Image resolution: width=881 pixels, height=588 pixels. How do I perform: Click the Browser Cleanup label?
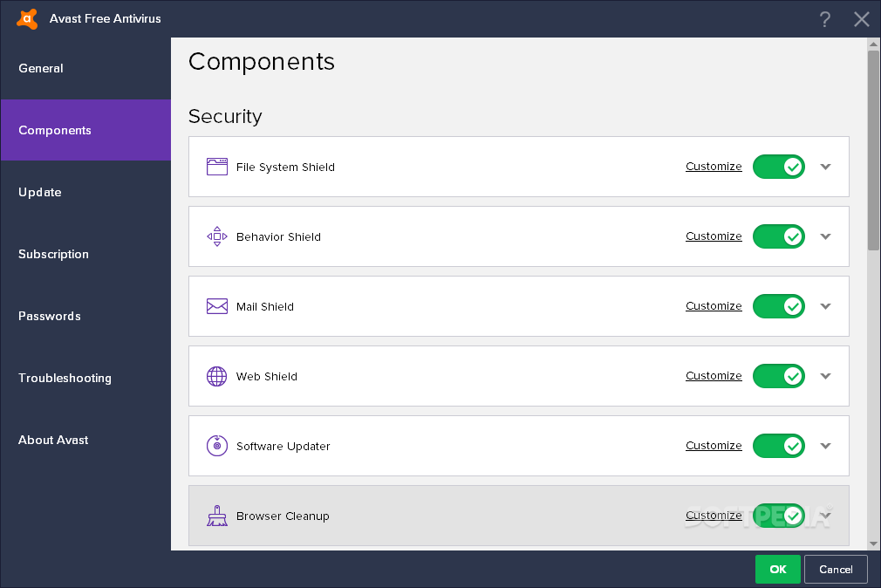click(x=283, y=516)
